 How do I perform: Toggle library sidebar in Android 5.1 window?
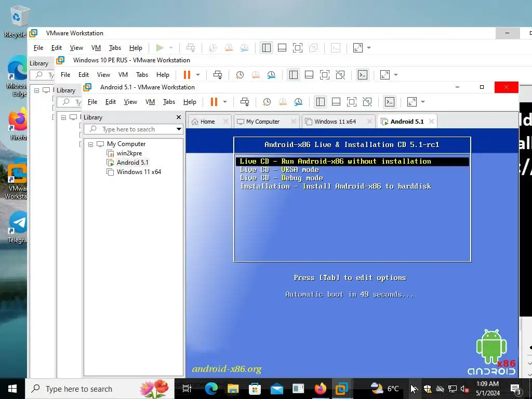point(320,102)
